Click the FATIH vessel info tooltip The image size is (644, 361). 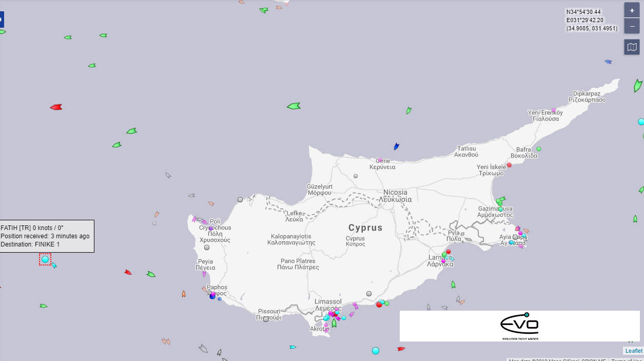click(x=47, y=236)
